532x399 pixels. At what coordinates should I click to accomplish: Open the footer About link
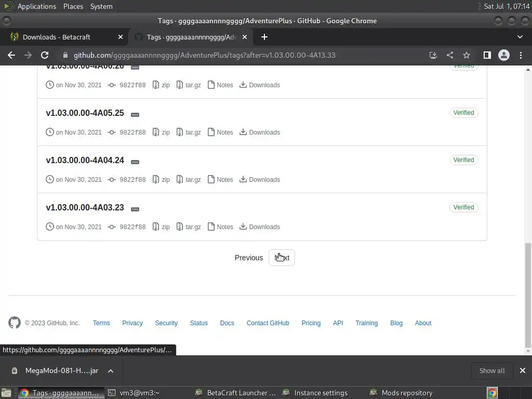tap(423, 323)
